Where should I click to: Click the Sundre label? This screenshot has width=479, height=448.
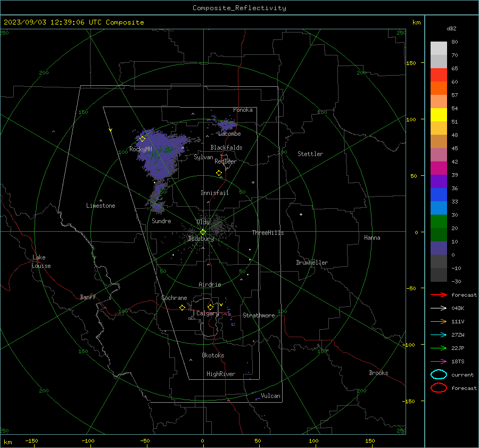161,221
